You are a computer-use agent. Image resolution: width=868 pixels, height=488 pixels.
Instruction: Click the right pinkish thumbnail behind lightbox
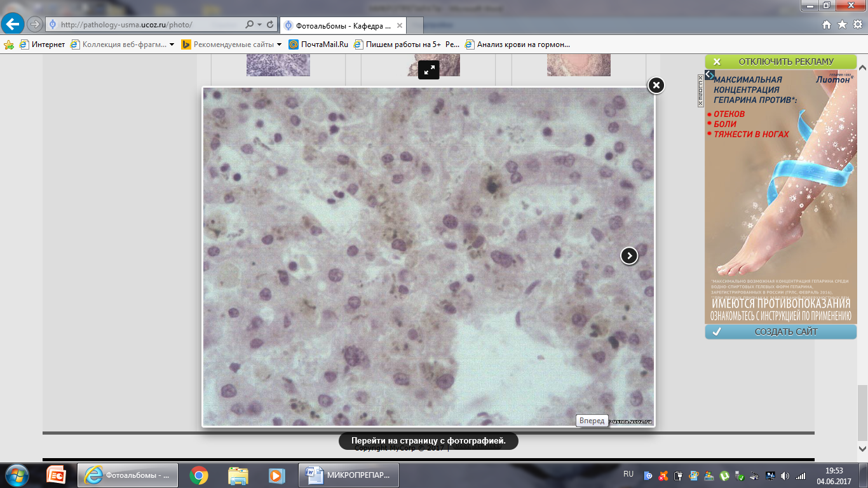tap(579, 65)
